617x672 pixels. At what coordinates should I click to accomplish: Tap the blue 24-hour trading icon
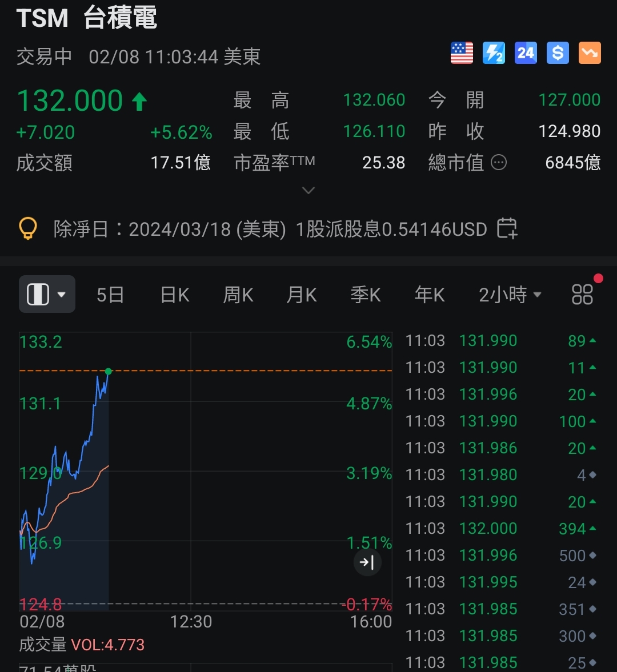click(x=526, y=53)
